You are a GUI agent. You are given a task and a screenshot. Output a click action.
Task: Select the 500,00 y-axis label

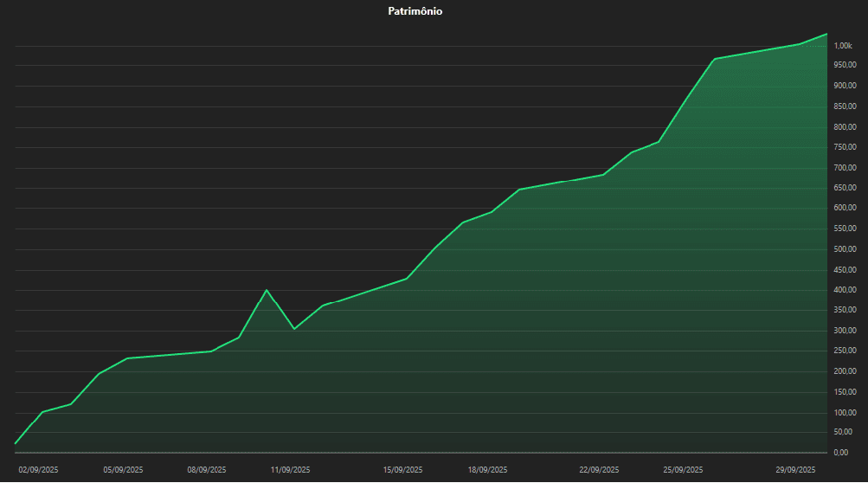[845, 249]
